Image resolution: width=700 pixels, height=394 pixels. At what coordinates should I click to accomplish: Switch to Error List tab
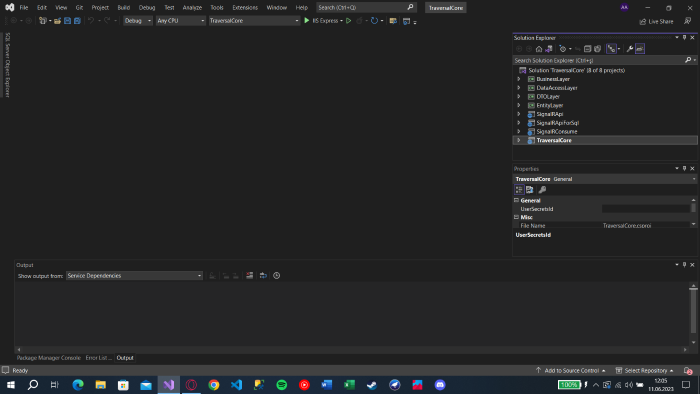click(x=98, y=358)
